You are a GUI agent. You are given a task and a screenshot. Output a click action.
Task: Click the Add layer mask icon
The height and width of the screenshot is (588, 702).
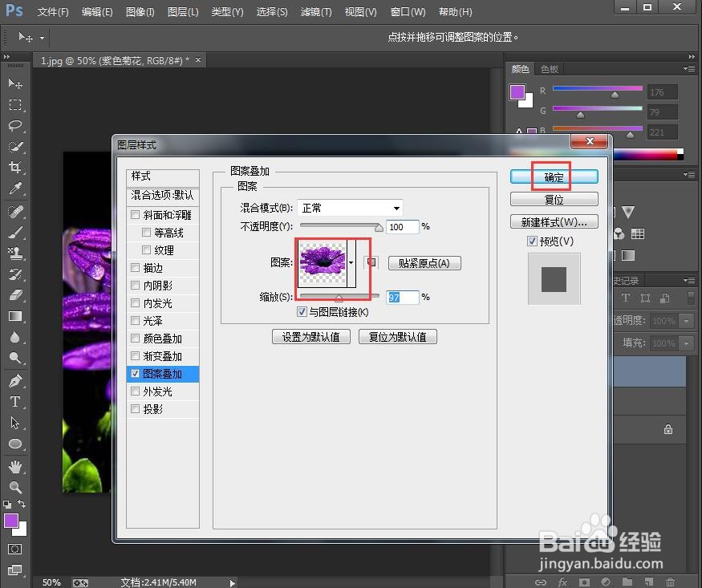point(583,582)
